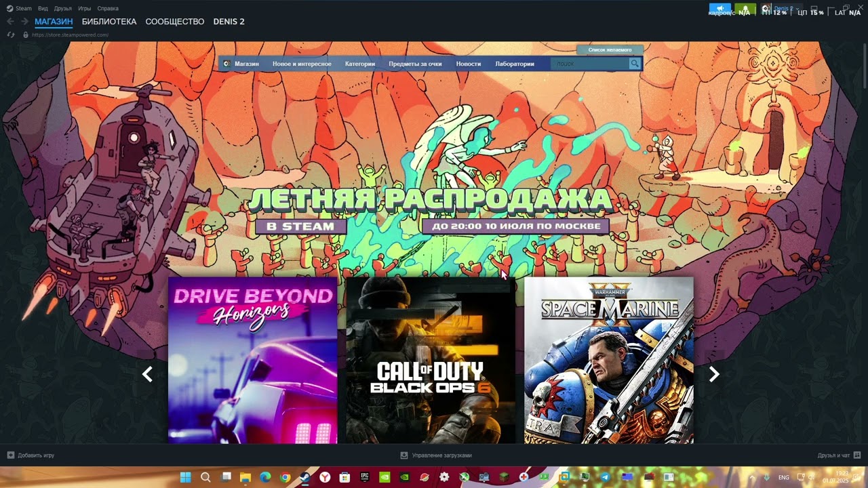Switch to the БИБЛИОТЕКА tab
This screenshot has height=488, width=868.
(x=109, y=22)
